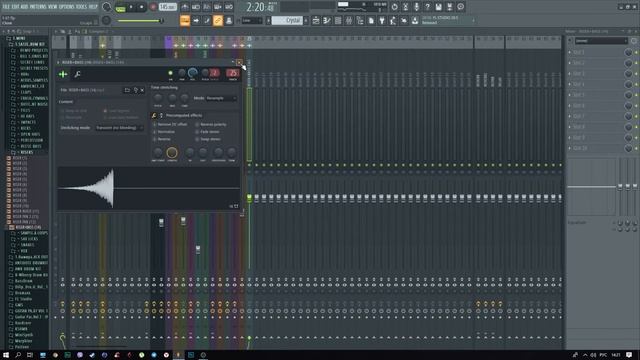Toggle 'Normalize' option
The height and width of the screenshot is (360, 640).
click(164, 131)
